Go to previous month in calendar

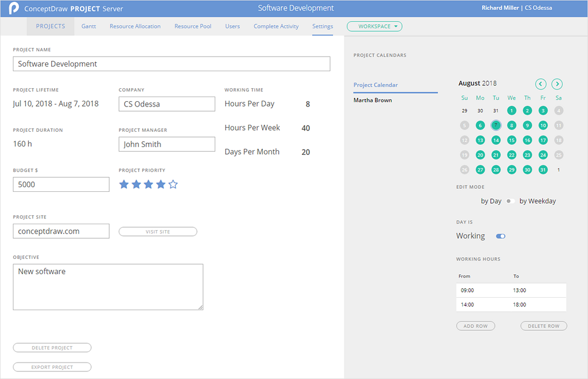(540, 84)
